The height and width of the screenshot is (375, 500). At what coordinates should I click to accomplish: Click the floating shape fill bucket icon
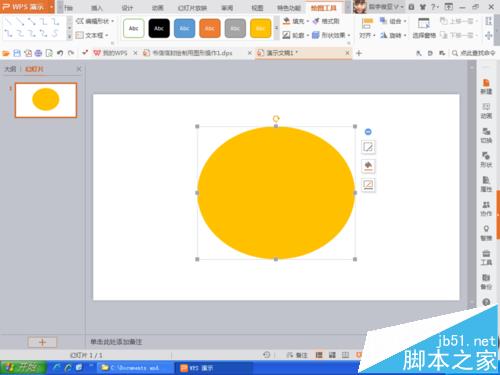click(368, 166)
